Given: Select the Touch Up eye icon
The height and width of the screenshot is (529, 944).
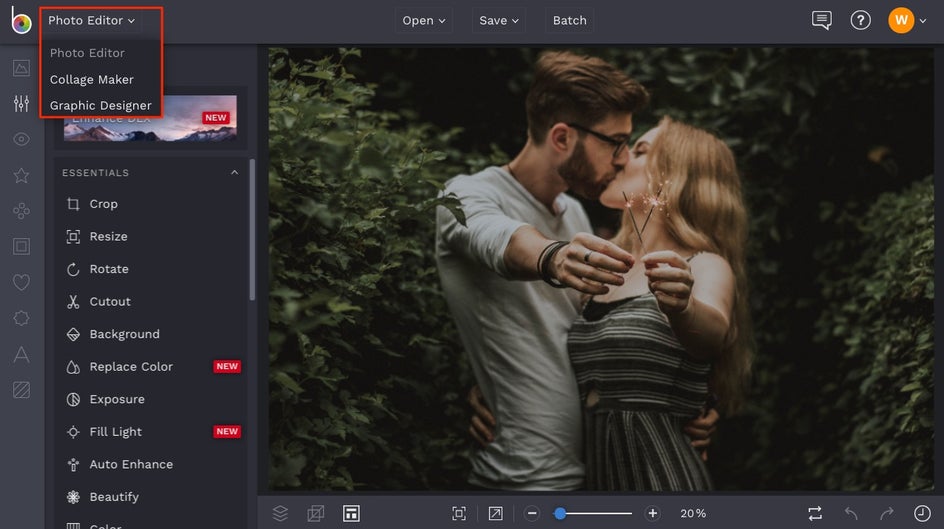Looking at the screenshot, I should tap(21, 139).
